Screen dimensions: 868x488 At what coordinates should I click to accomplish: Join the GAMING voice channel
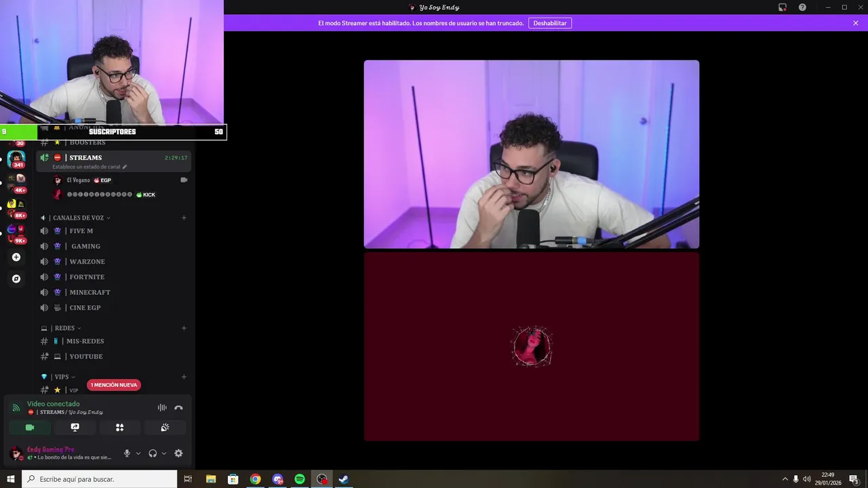(114, 246)
